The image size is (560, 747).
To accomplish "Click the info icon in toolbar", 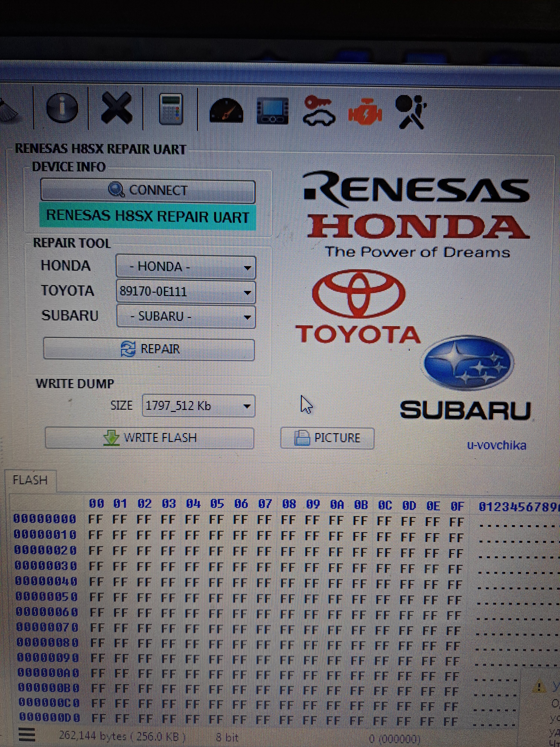I will point(62,108).
